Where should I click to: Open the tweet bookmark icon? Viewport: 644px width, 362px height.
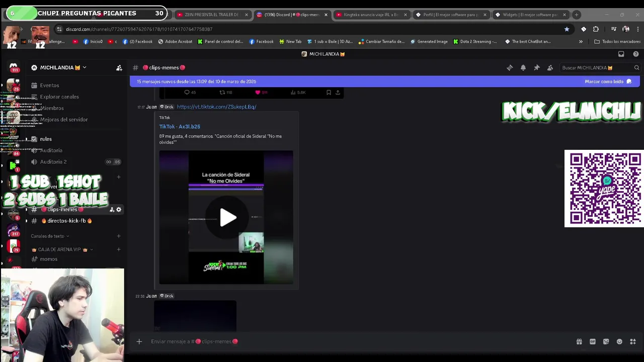tap(329, 93)
